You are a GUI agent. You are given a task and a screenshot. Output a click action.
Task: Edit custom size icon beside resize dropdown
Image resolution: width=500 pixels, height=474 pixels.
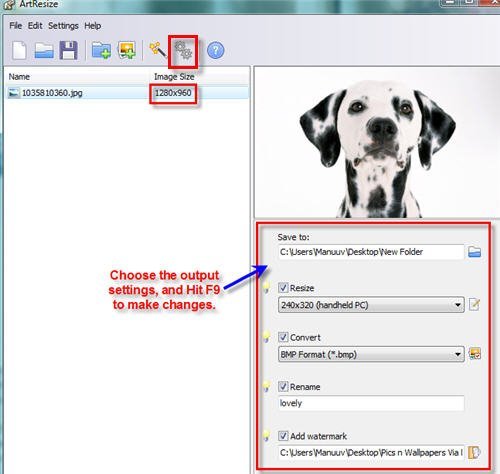click(x=474, y=305)
